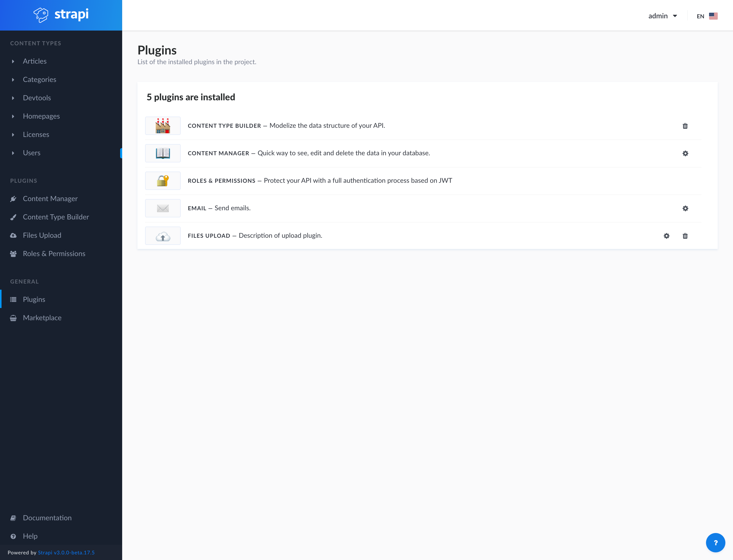Click the Files Upload cloud icon
Screen dimensions: 733x560
163,236
